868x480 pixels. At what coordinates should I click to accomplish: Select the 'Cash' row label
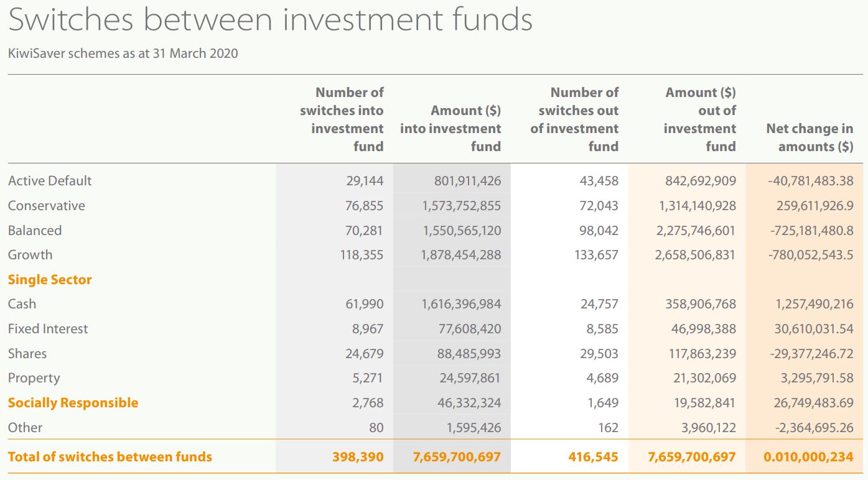tap(22, 304)
